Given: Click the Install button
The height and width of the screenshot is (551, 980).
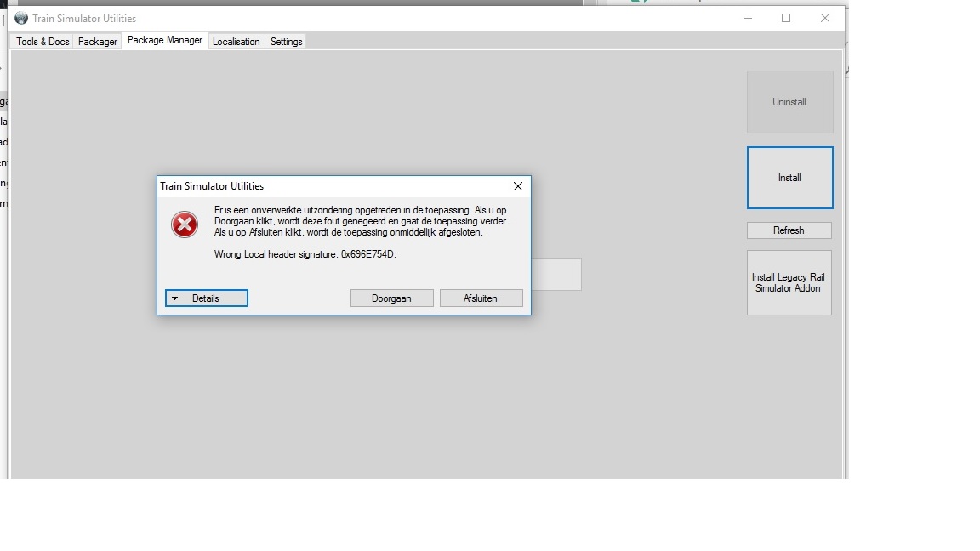Looking at the screenshot, I should pos(789,178).
